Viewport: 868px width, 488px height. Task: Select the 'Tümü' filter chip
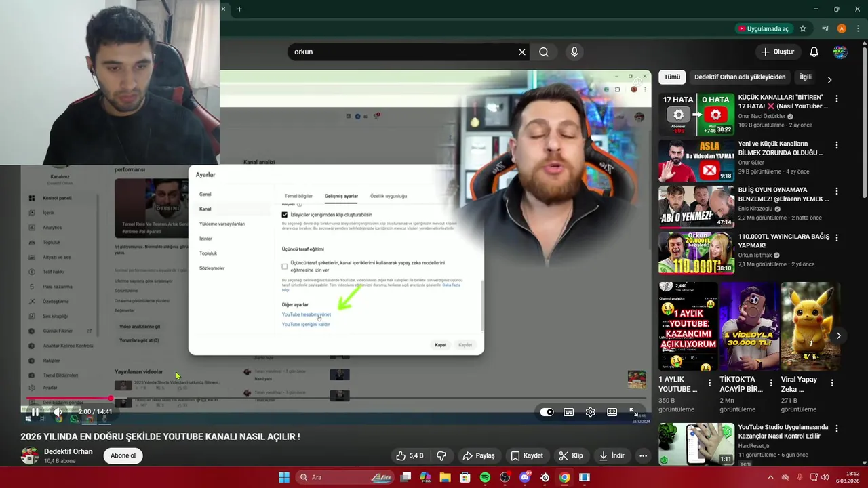pyautogui.click(x=672, y=77)
